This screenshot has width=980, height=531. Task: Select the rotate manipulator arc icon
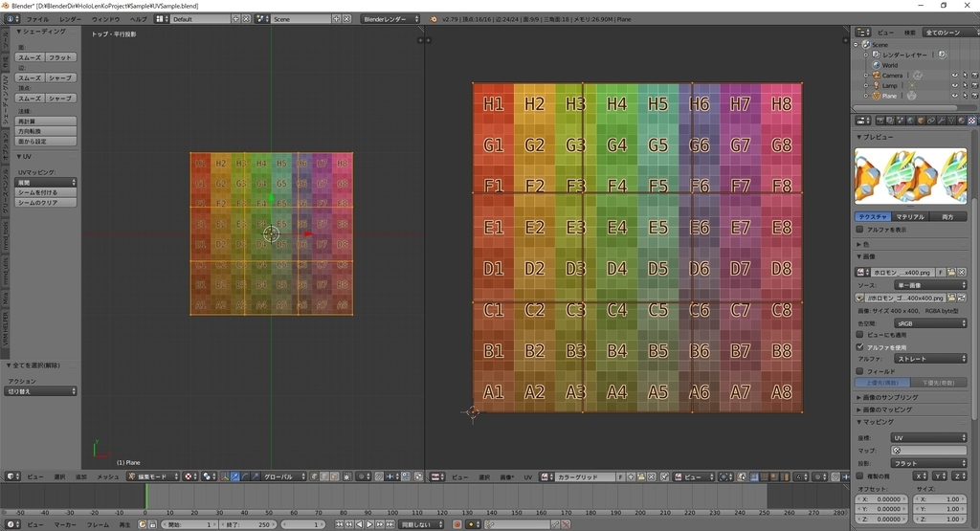pos(245,476)
